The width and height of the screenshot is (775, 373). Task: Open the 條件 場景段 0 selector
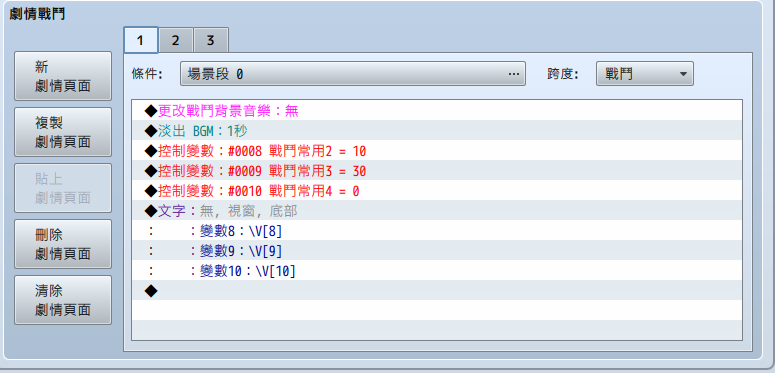(353, 74)
